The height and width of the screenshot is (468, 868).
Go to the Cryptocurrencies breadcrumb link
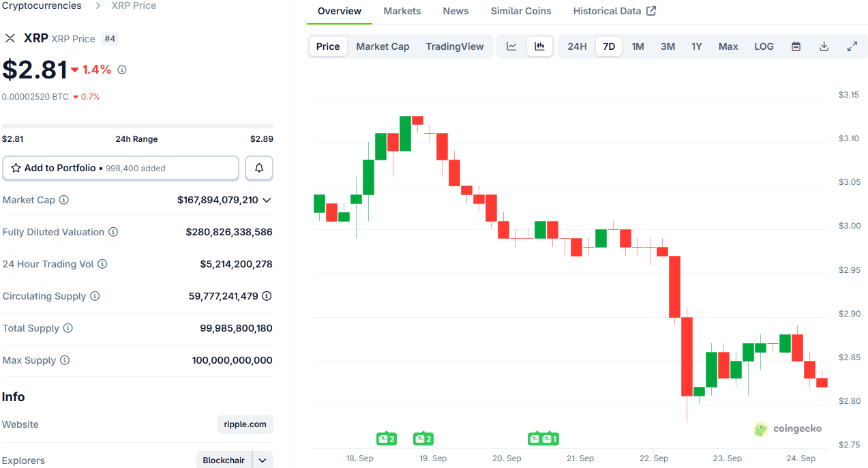(x=42, y=5)
